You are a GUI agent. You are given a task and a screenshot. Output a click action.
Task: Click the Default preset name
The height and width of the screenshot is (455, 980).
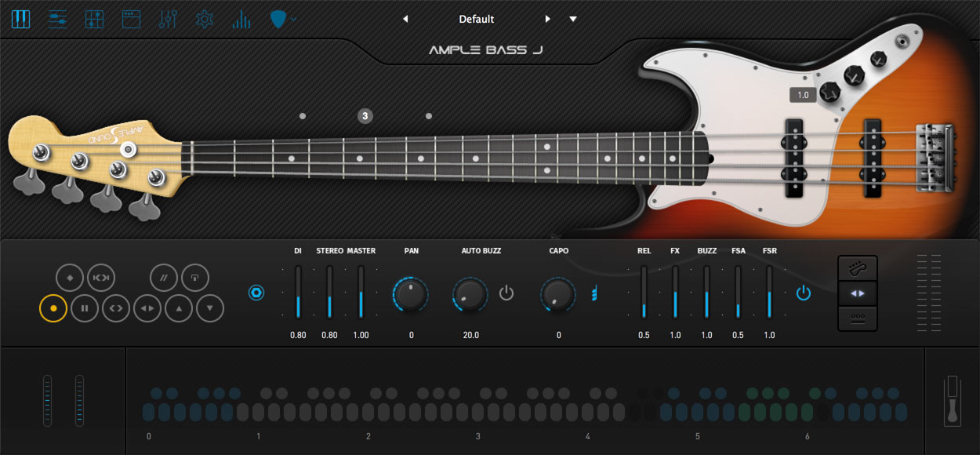(477, 19)
